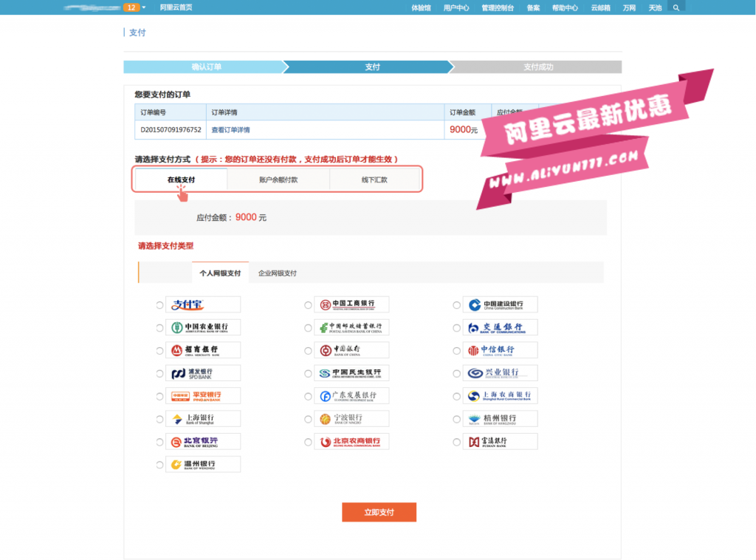Click the 中信银行 logo
Viewport: 756px width, 560px height.
click(500, 350)
